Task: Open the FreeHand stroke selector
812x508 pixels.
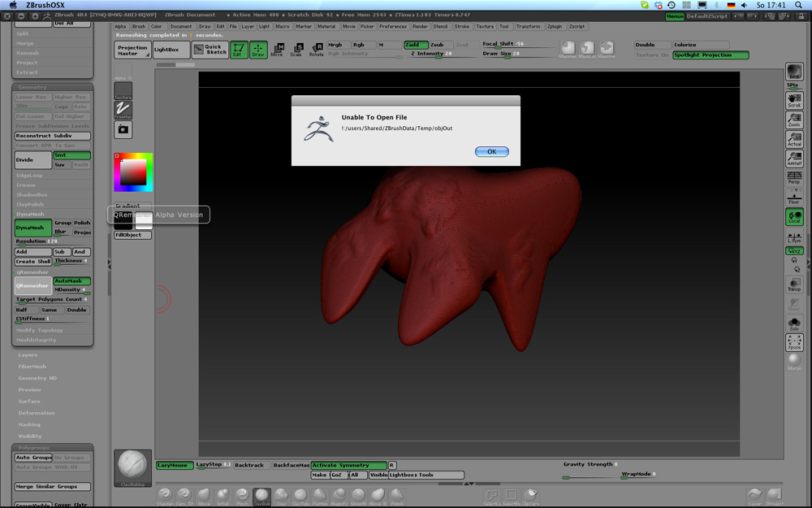Action: tap(123, 110)
